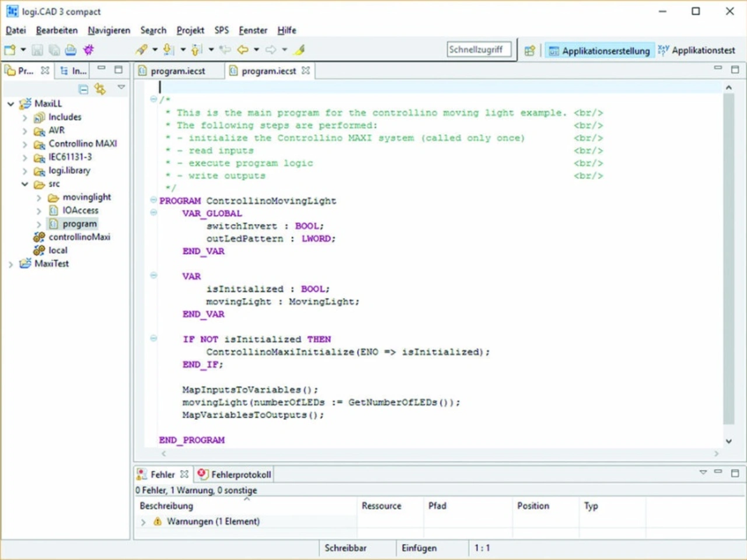Collapse all in the project explorer
This screenshot has height=560, width=747.
coord(83,89)
